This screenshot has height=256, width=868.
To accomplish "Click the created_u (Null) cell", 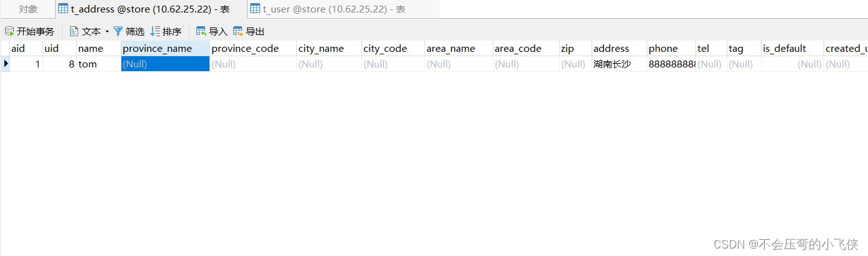I will [845, 64].
